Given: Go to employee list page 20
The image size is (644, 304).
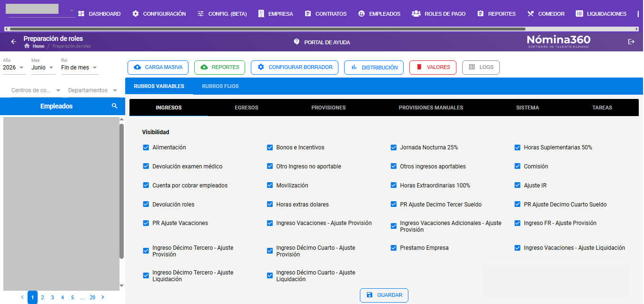Looking at the screenshot, I should pos(92,297).
